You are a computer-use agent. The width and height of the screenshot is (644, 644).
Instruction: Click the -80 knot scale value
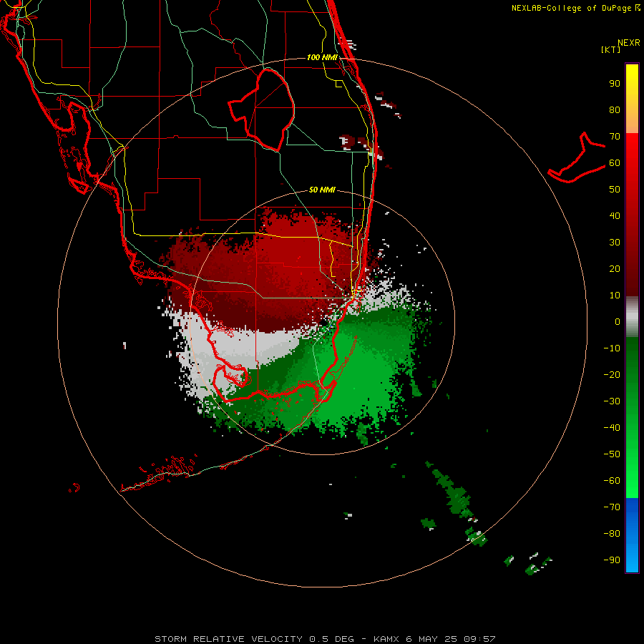pyautogui.click(x=612, y=534)
